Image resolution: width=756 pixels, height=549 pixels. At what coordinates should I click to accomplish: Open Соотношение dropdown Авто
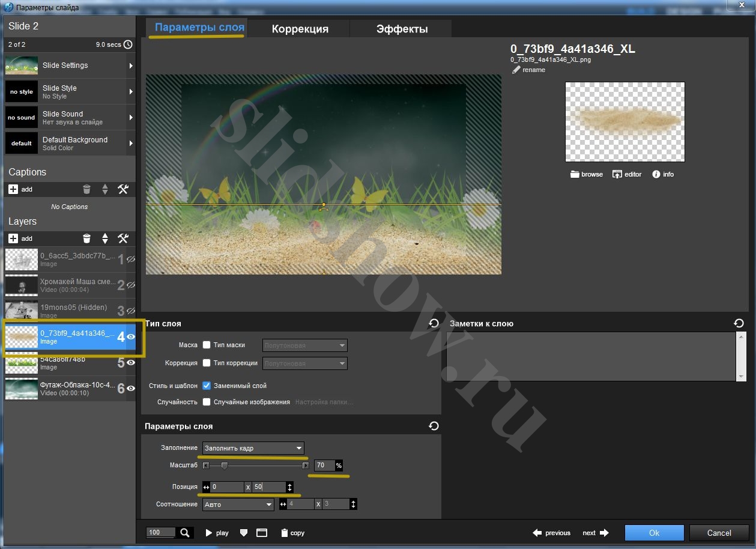[238, 505]
